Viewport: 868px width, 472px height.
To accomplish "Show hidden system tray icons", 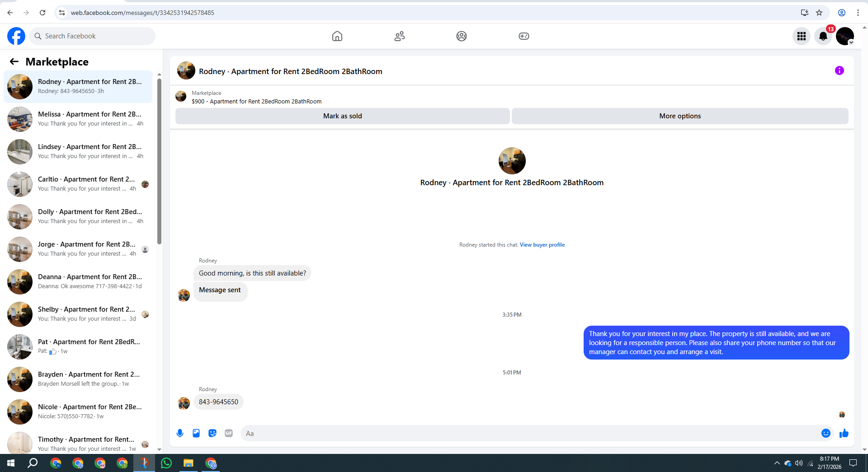I will pyautogui.click(x=777, y=463).
